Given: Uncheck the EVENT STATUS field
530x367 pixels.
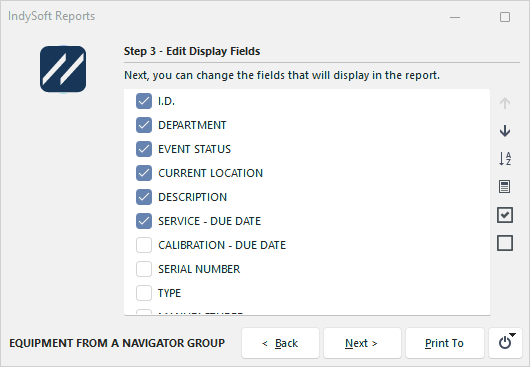Looking at the screenshot, I should click(144, 149).
